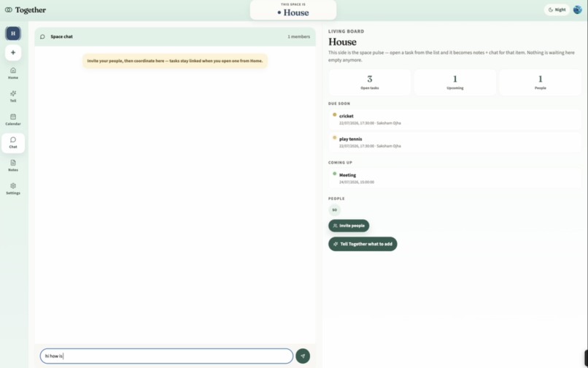Open Tell in the sidebar
Viewport: 588px width, 368px height.
tap(13, 96)
